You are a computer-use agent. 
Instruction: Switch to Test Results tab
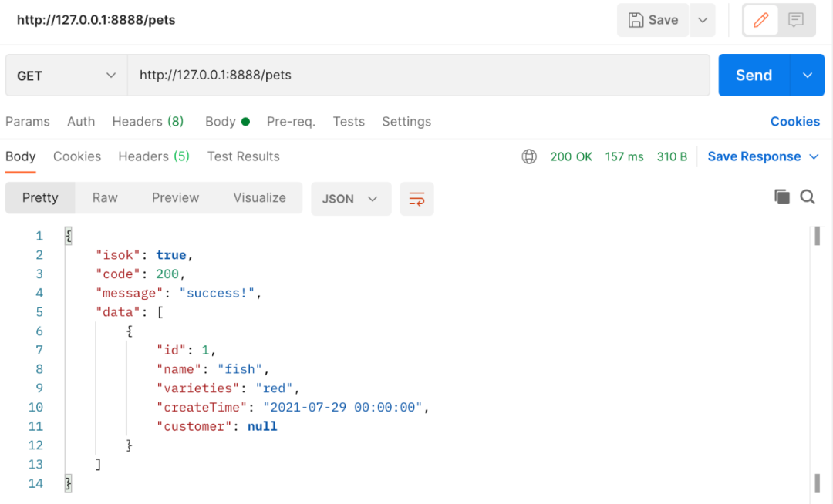(243, 156)
